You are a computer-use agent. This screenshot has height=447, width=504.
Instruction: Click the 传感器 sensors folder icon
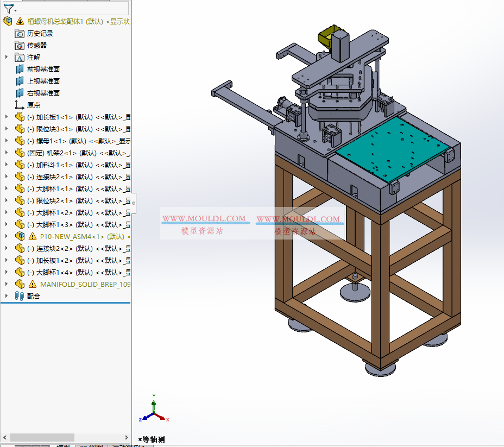(19, 45)
